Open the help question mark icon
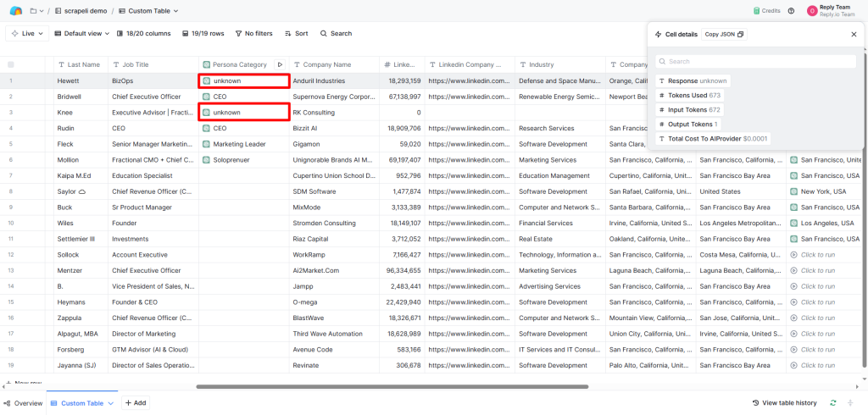Image resolution: width=868 pixels, height=415 pixels. point(791,10)
